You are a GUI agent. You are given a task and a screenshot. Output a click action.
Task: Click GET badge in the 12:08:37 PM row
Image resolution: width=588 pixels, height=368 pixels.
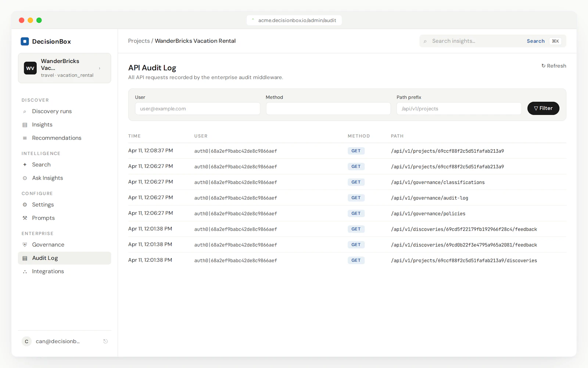356,151
